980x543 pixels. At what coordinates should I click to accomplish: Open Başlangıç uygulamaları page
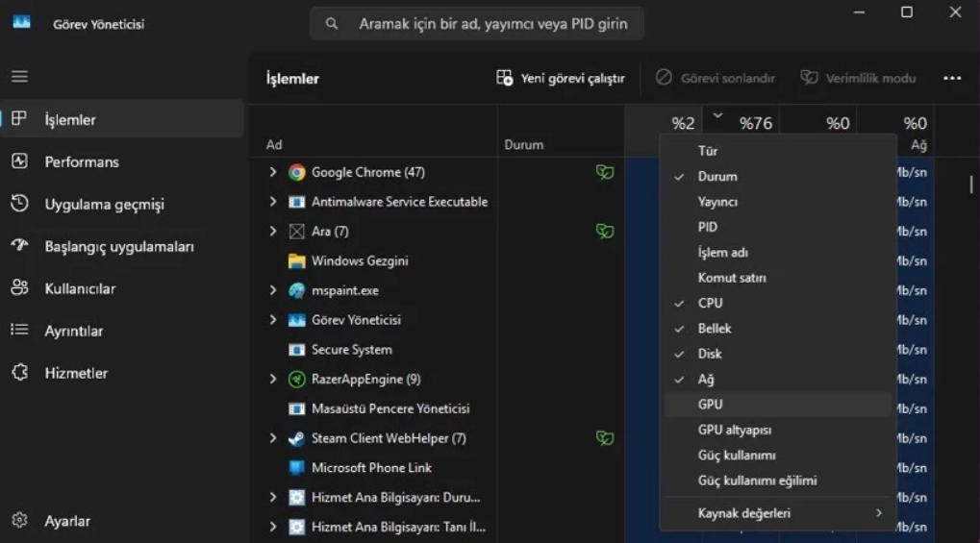[x=122, y=246]
